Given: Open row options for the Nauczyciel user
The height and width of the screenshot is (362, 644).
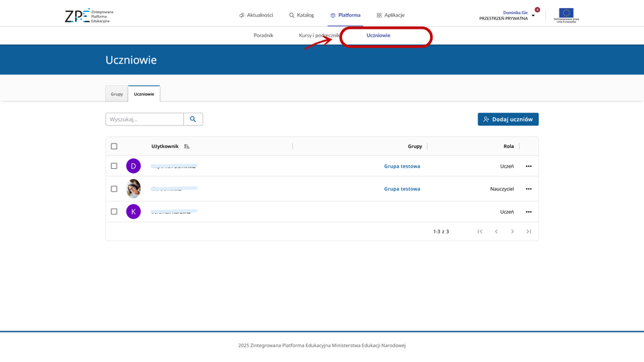Looking at the screenshot, I should [529, 189].
